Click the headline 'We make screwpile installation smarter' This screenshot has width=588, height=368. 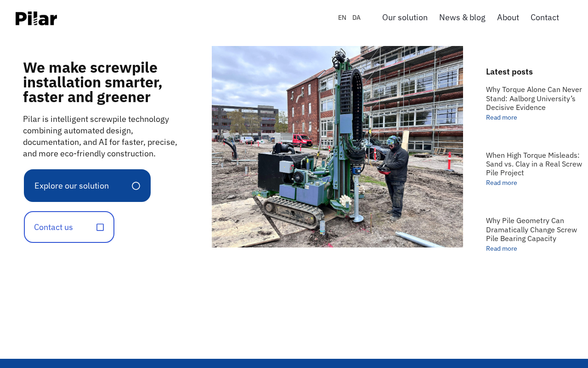[x=93, y=82]
